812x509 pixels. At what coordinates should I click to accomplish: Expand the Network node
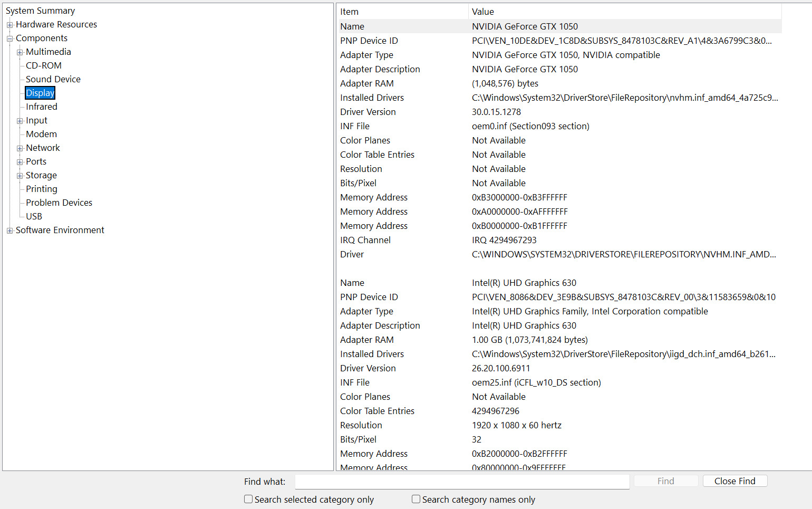[x=20, y=148]
